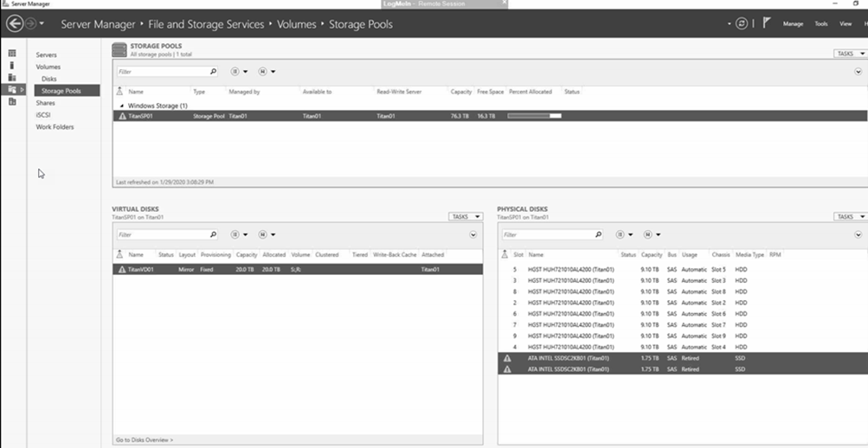Select Storage Pools in the navigation pane
This screenshot has height=448, width=868.
coord(67,91)
